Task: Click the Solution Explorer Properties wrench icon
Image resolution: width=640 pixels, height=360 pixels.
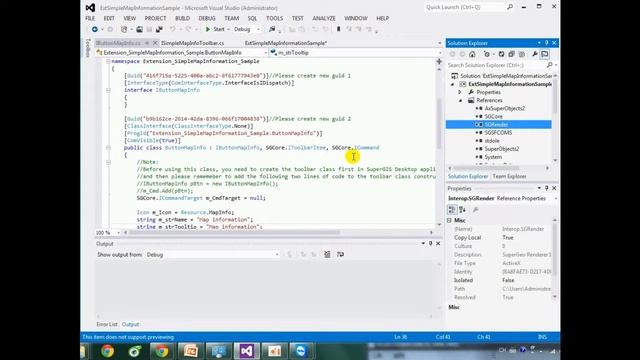Action: tap(535, 54)
